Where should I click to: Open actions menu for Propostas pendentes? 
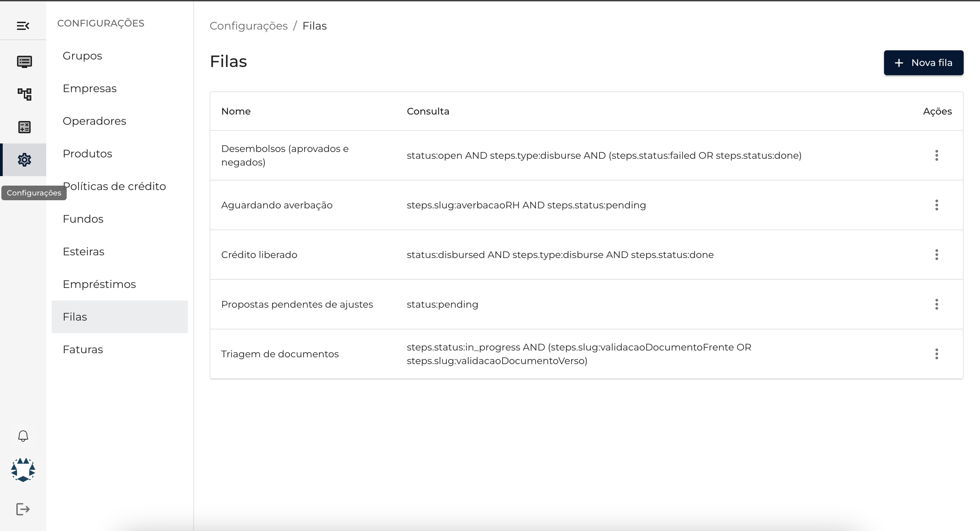pos(936,305)
